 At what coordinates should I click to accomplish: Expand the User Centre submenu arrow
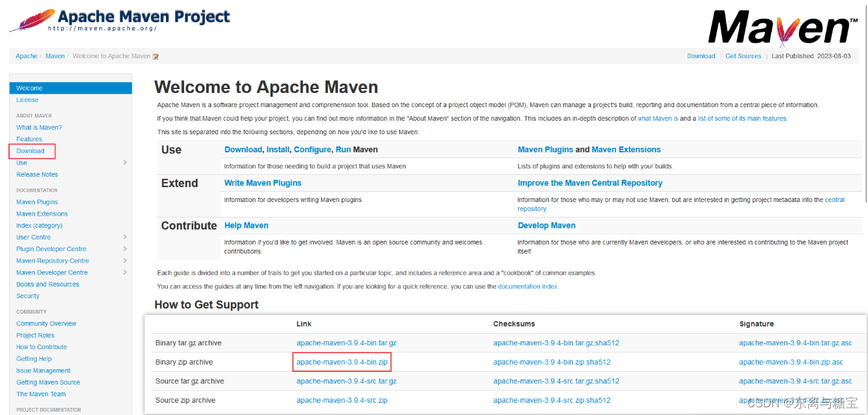click(125, 238)
